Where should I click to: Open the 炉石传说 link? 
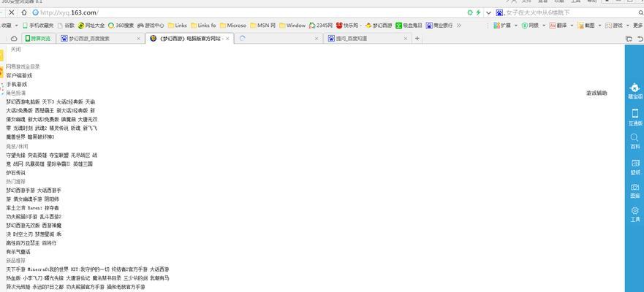click(15, 173)
